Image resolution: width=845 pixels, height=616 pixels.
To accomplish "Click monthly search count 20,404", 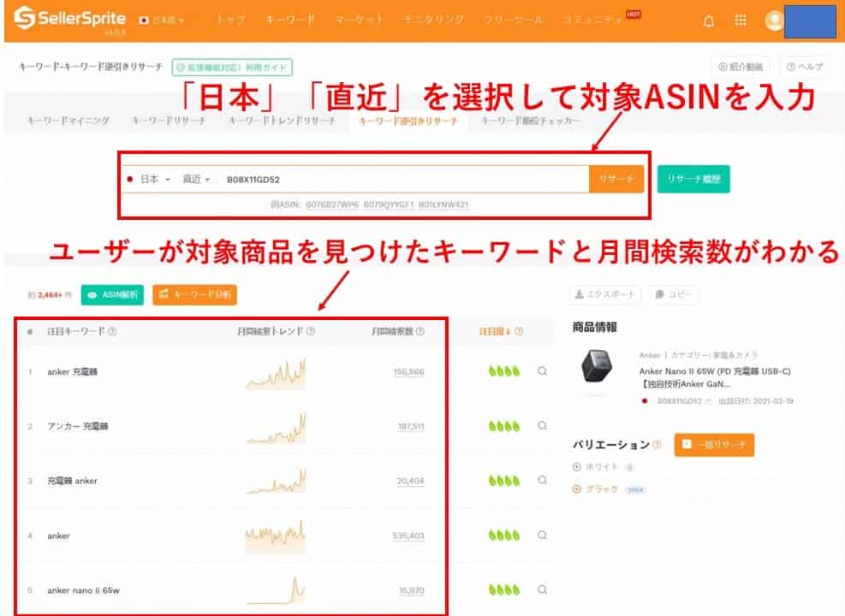I will coord(411,481).
